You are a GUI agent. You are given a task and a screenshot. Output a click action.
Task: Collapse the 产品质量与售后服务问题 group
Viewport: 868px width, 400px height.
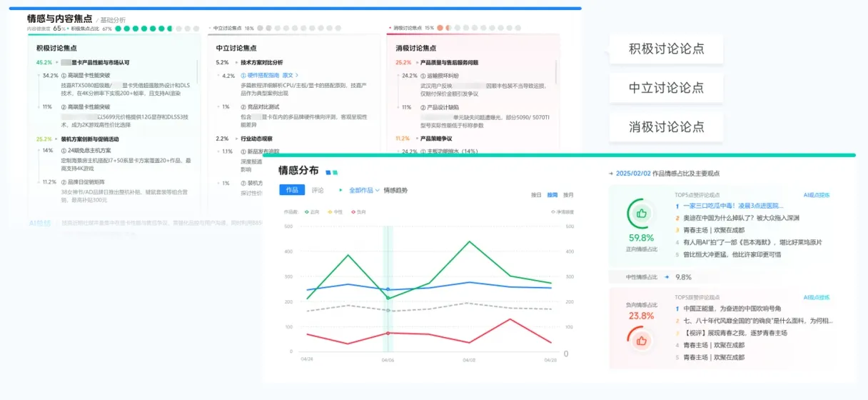point(416,63)
